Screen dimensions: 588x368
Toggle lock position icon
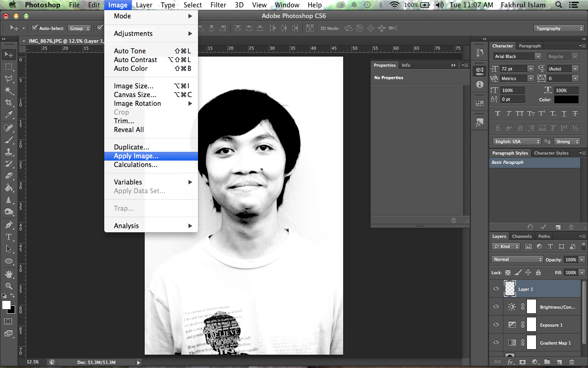coord(528,272)
